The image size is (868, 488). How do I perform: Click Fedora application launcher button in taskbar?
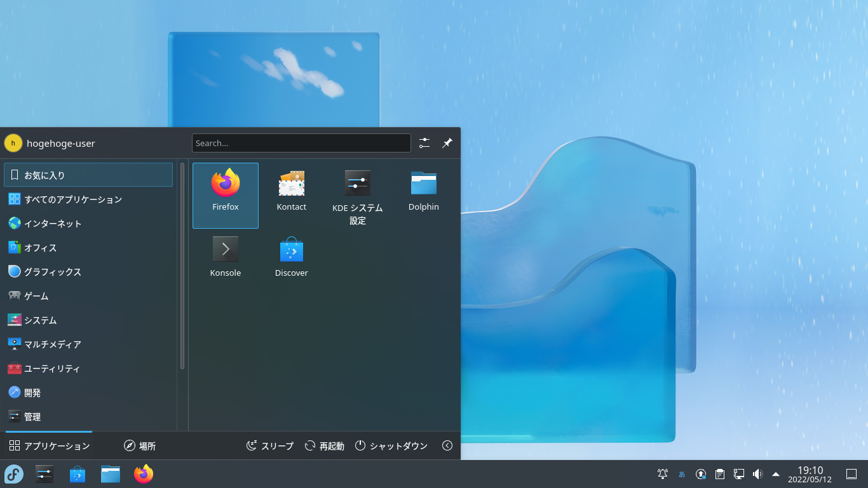tap(14, 474)
